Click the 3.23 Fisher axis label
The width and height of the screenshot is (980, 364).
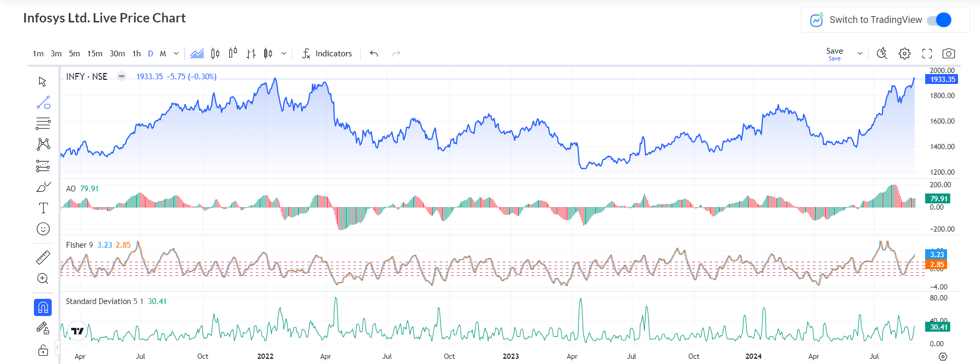pyautogui.click(x=936, y=254)
